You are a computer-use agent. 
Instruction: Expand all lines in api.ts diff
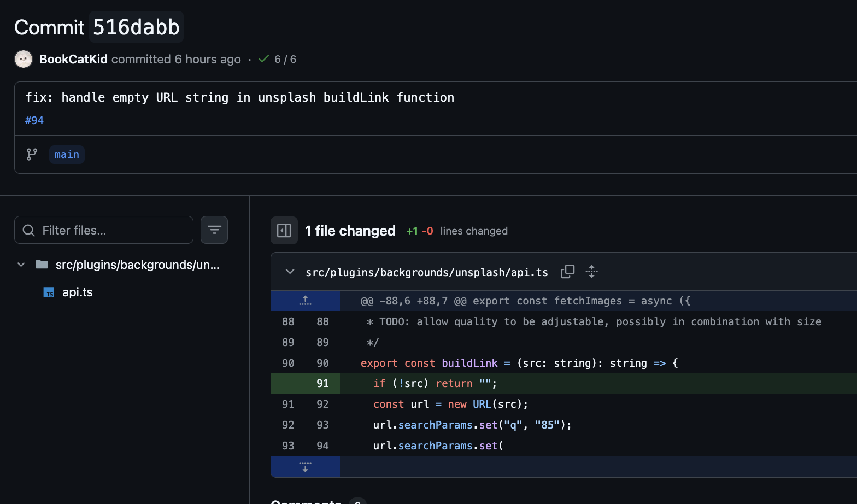591,272
